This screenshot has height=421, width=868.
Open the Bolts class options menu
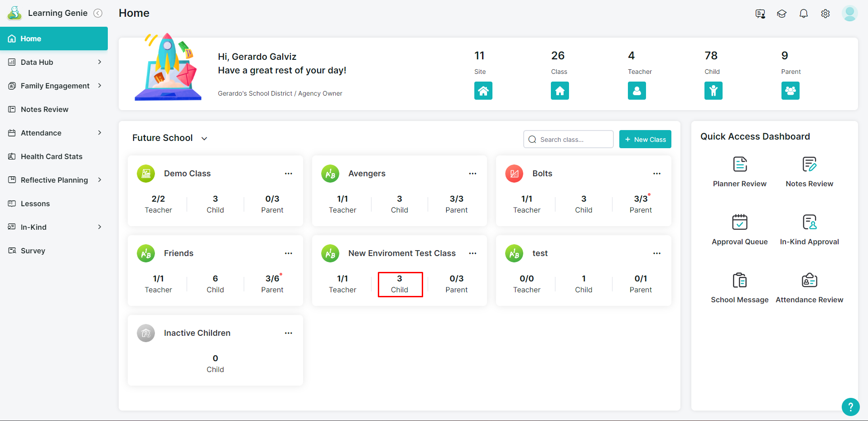[656, 174]
